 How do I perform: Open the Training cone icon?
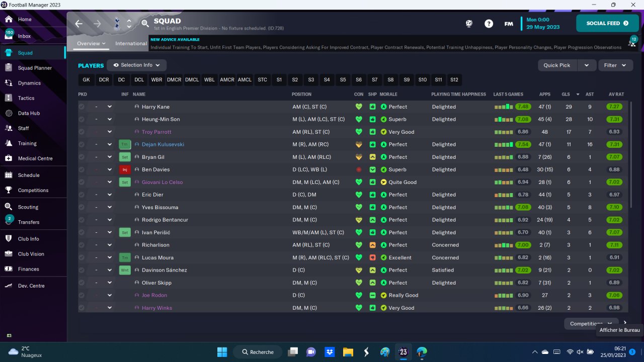click(x=9, y=143)
